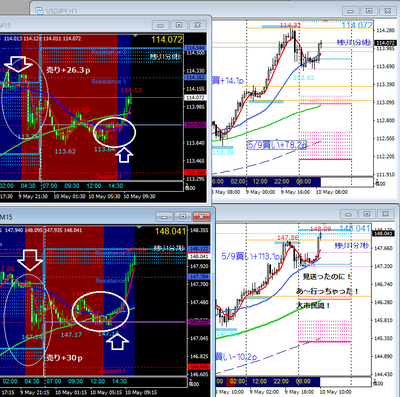Click the 10 May 08:00 label on USDJPY,H1 chart
The image size is (400, 397).
332,192
